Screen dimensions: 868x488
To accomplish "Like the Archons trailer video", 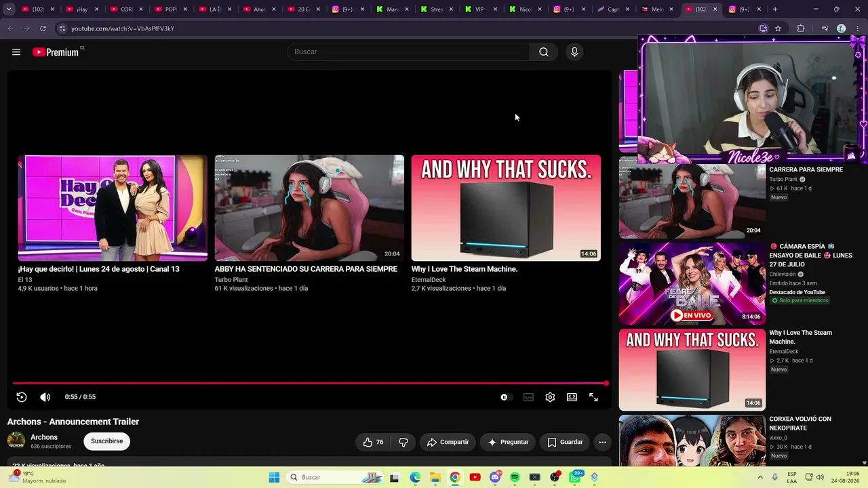I will pos(373,442).
